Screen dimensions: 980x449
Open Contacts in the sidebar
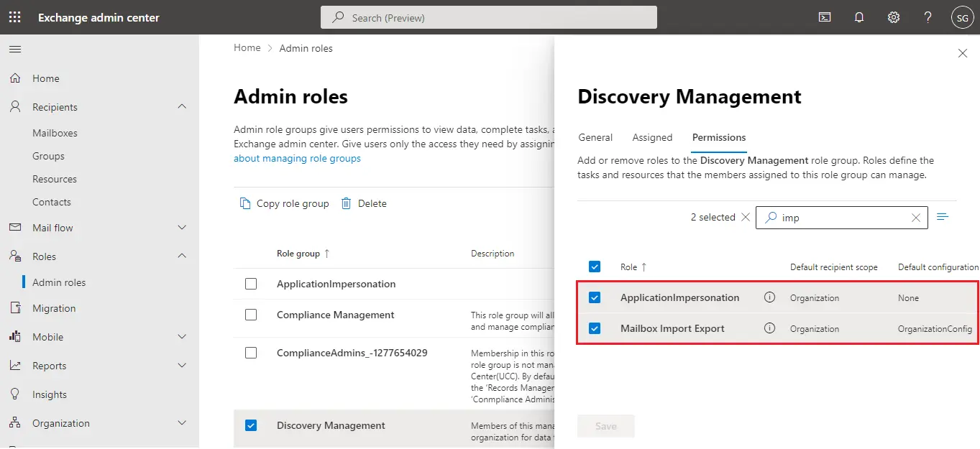pyautogui.click(x=52, y=202)
